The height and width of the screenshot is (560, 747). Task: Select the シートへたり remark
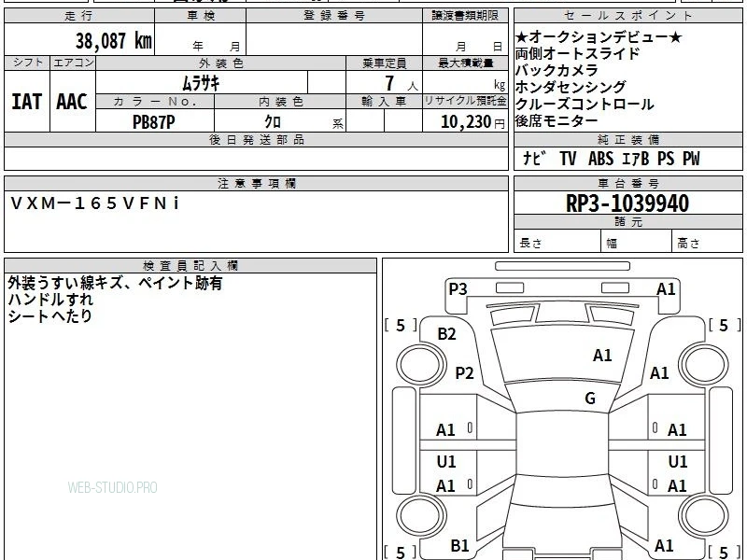pyautogui.click(x=49, y=315)
